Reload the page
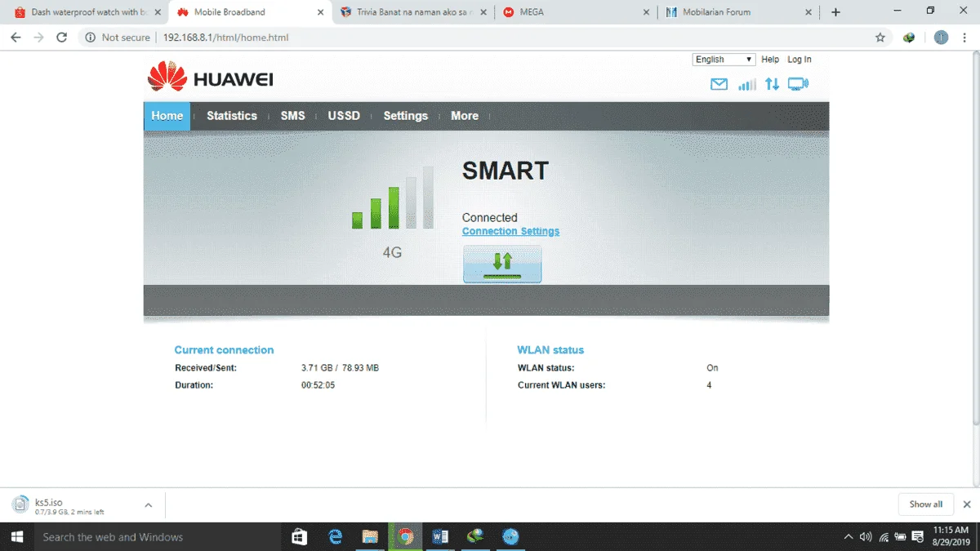This screenshot has width=980, height=551. coord(61,38)
